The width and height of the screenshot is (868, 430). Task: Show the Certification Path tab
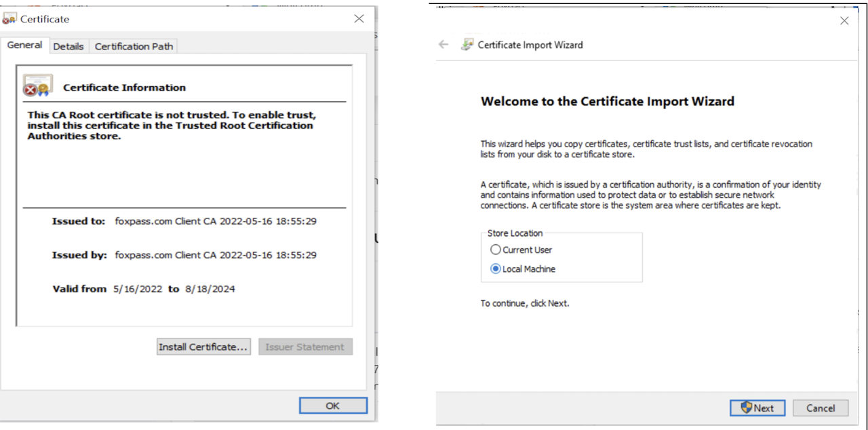tap(134, 46)
